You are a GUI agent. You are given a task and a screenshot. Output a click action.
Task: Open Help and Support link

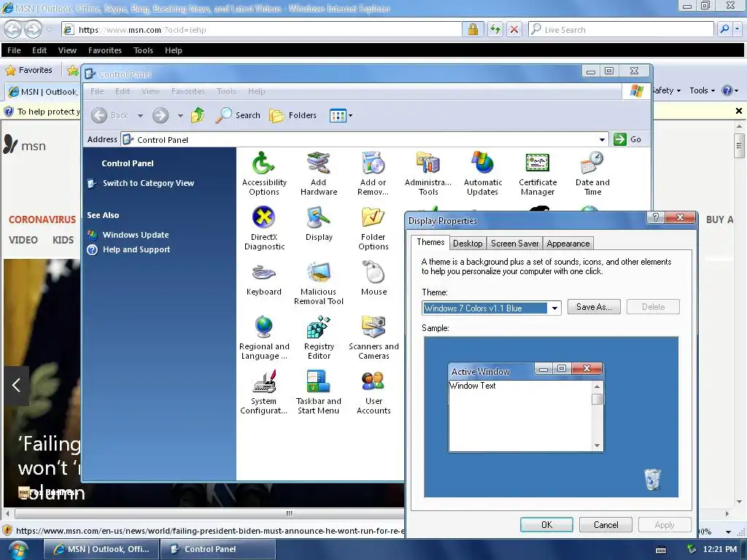coord(136,249)
